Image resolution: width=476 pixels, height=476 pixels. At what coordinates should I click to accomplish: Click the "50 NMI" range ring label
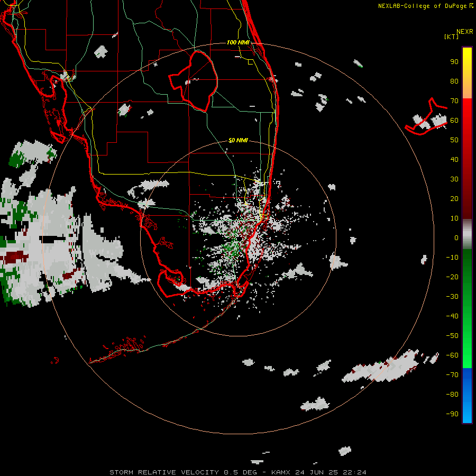(x=238, y=140)
